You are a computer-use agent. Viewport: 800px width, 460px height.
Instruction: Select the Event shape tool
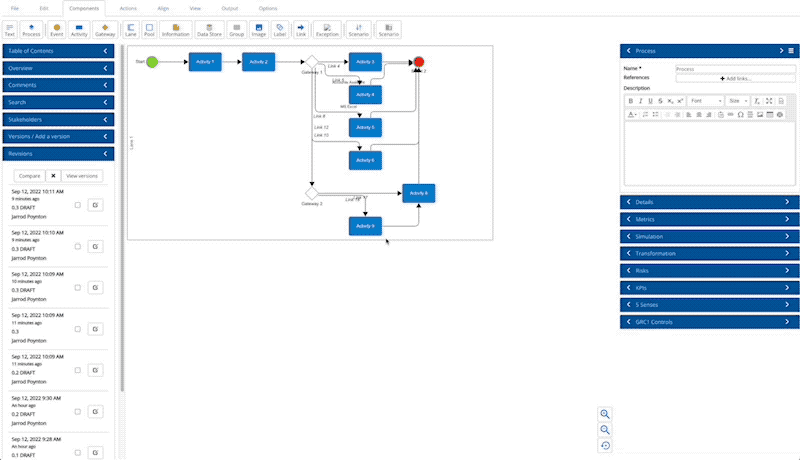click(x=56, y=30)
